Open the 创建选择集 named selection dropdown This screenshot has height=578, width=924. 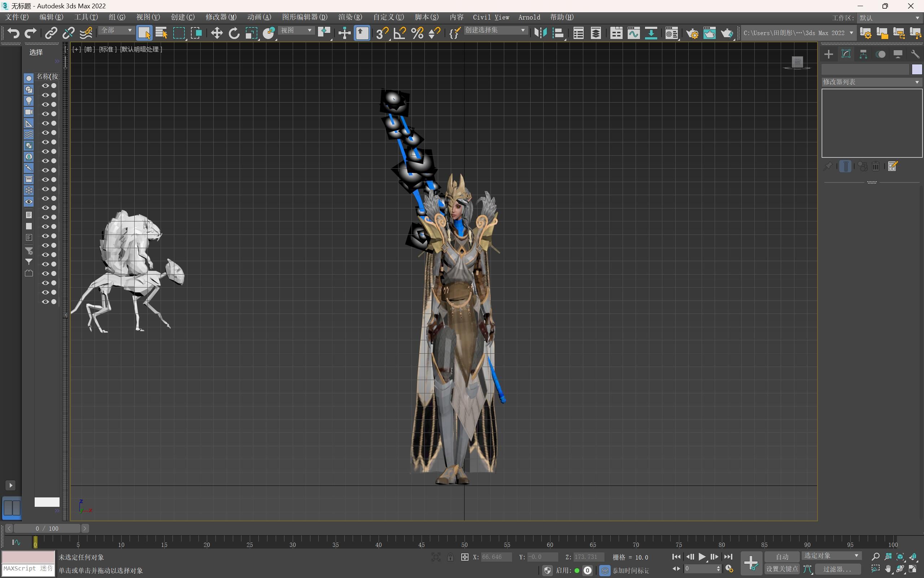point(496,30)
